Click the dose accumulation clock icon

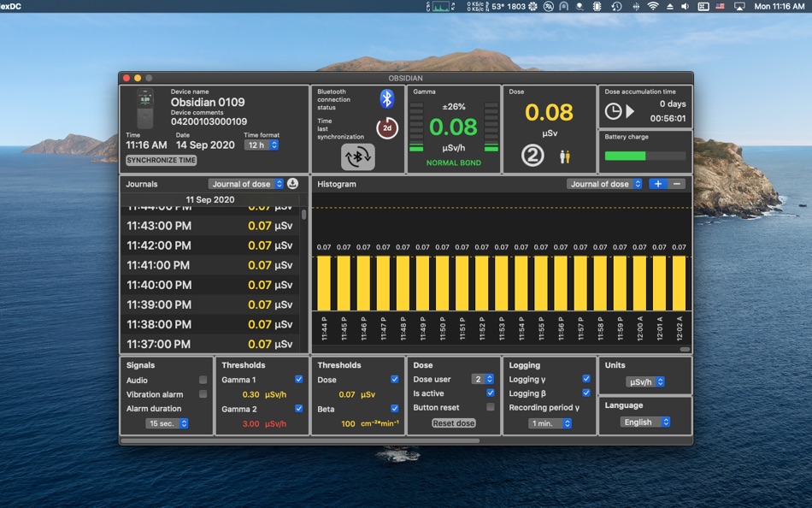(613, 111)
